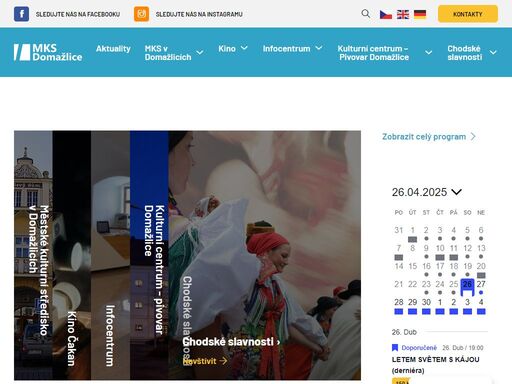Expand the MKS v Domažlicích submenu arrow
Viewport: 512px width, 384px height.
200,52
